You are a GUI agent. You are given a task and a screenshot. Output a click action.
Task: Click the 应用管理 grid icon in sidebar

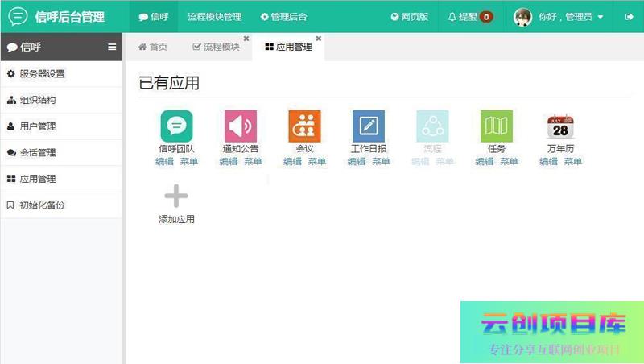(11, 179)
